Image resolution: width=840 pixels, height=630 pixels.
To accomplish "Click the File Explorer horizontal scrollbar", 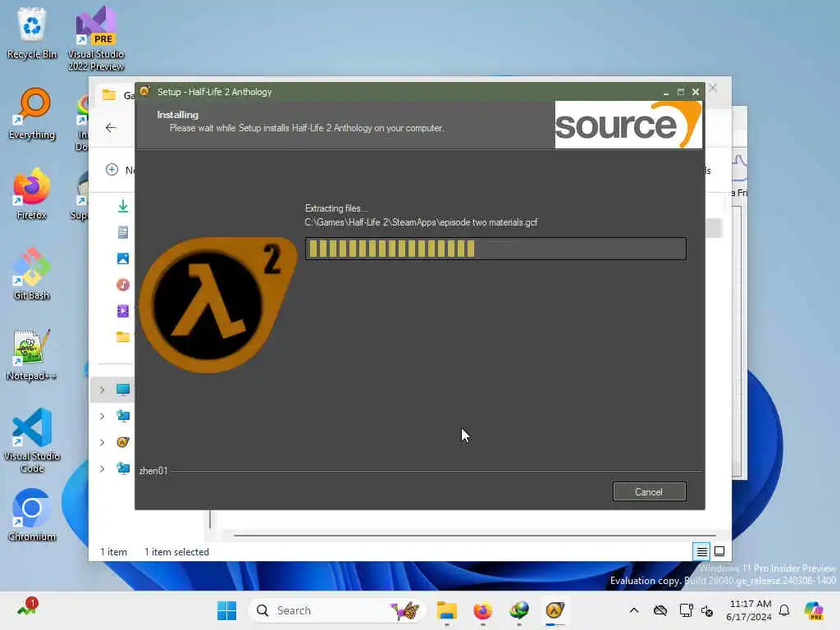I will tap(474, 535).
